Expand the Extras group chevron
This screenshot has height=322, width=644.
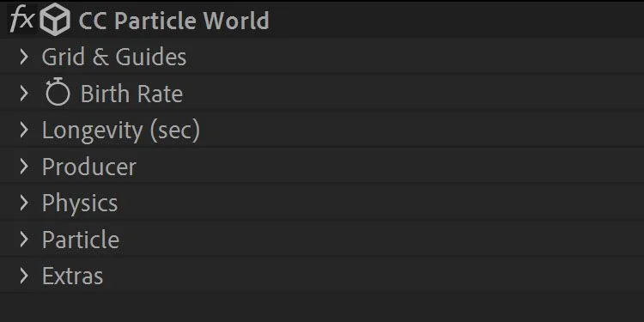pyautogui.click(x=24, y=276)
